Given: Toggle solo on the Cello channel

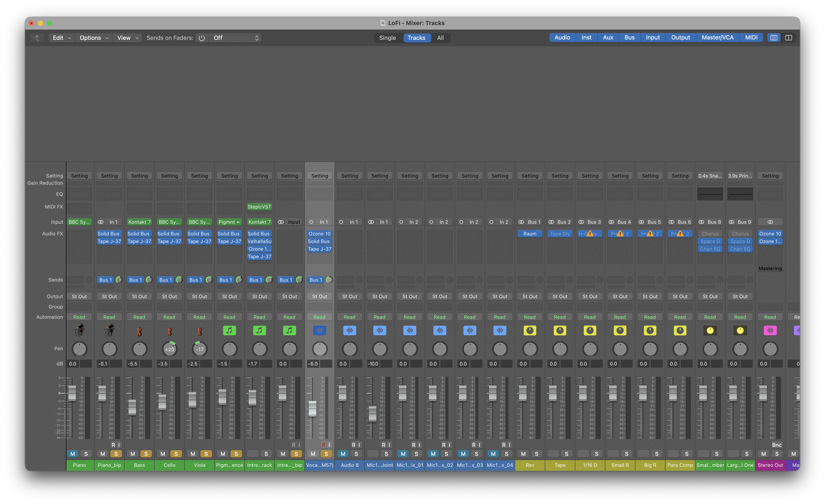Looking at the screenshot, I should [176, 454].
